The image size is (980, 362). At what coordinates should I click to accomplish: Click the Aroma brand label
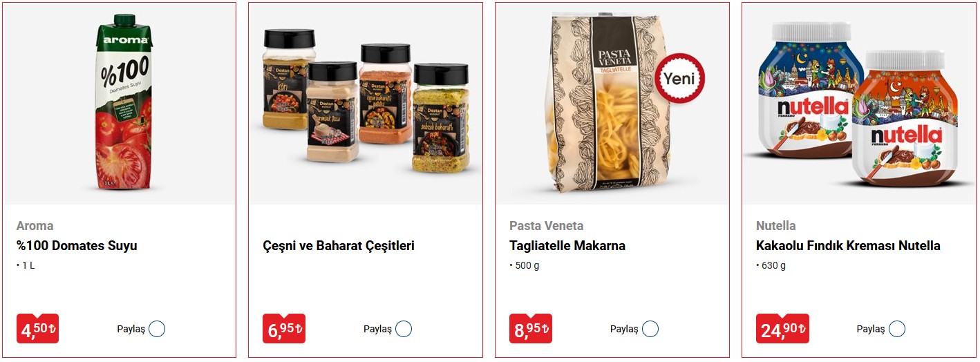point(35,226)
